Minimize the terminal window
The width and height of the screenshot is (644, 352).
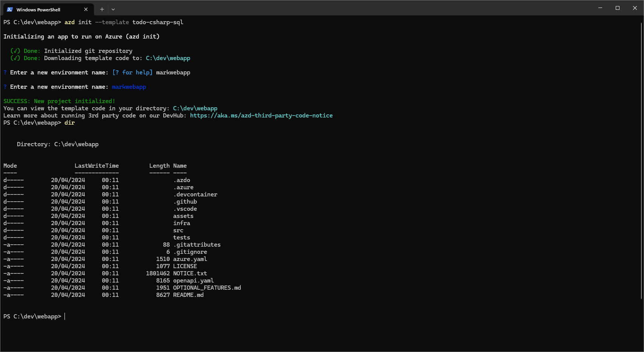tap(600, 8)
